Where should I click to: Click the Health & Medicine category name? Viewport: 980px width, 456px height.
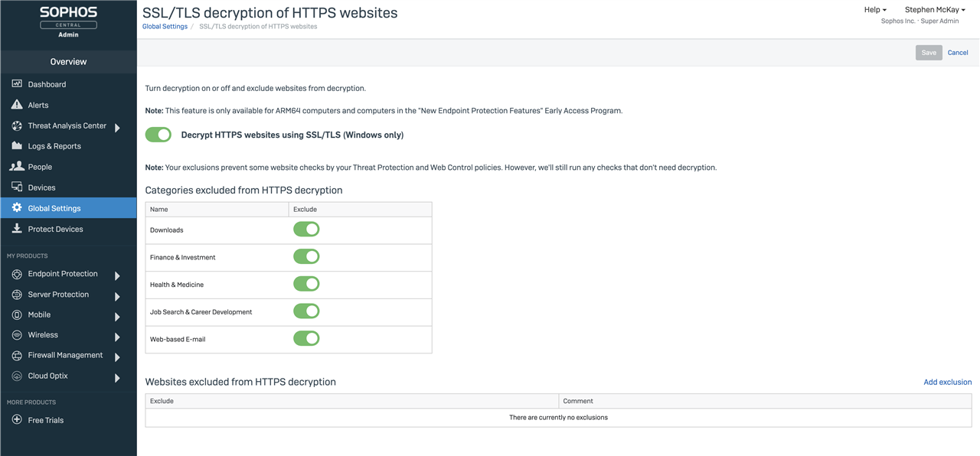[177, 285]
